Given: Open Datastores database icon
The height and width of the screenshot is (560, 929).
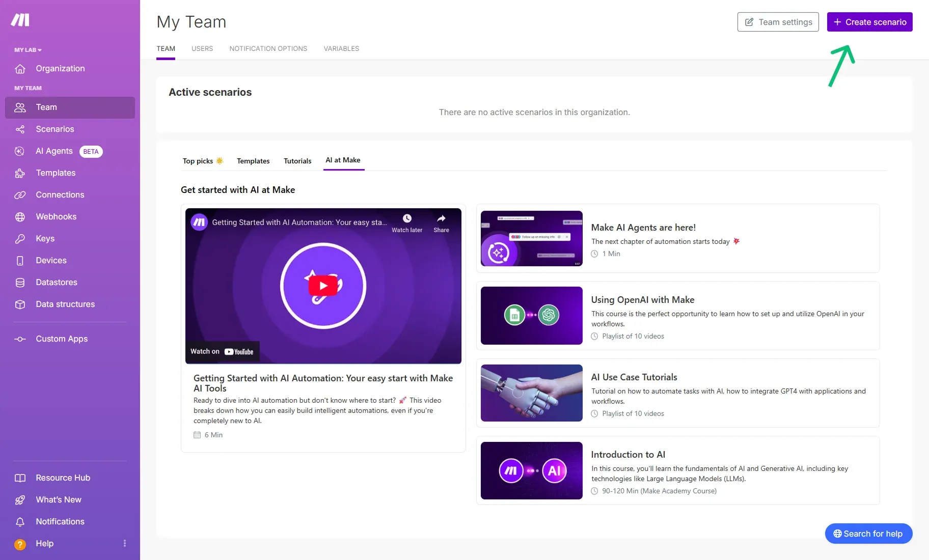Looking at the screenshot, I should 20,283.
